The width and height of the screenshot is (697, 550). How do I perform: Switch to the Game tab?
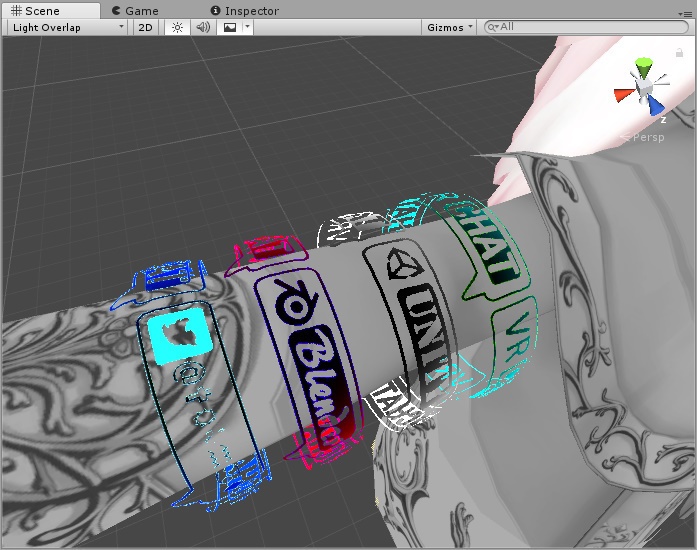135,11
